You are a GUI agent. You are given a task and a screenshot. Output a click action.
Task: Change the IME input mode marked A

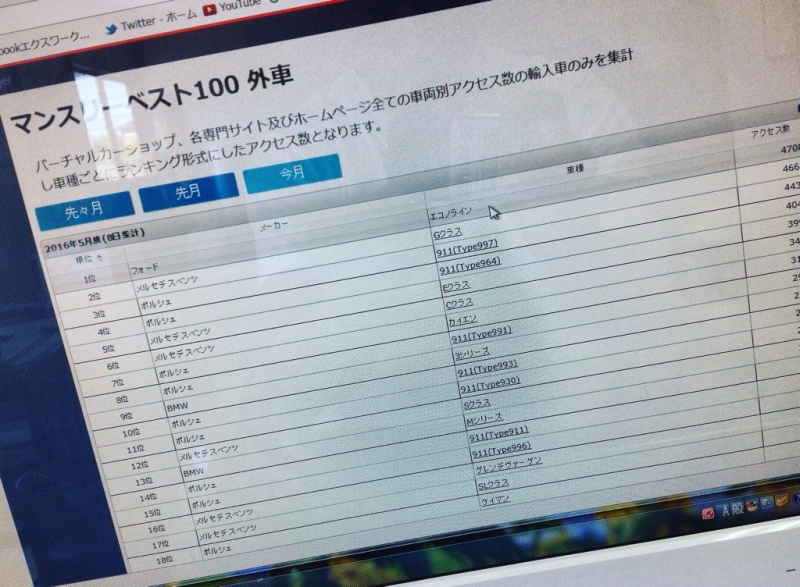[x=726, y=510]
